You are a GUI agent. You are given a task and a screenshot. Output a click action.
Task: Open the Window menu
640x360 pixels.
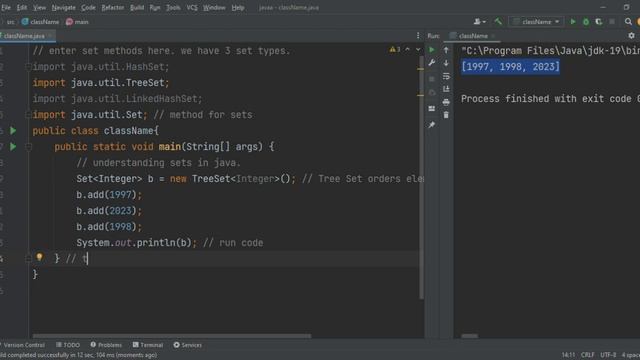(x=214, y=7)
